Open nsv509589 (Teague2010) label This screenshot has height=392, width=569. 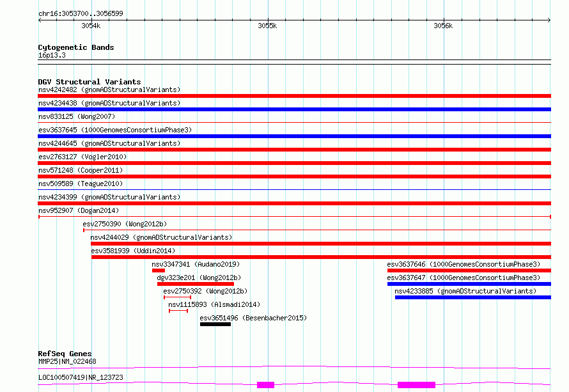tap(81, 184)
